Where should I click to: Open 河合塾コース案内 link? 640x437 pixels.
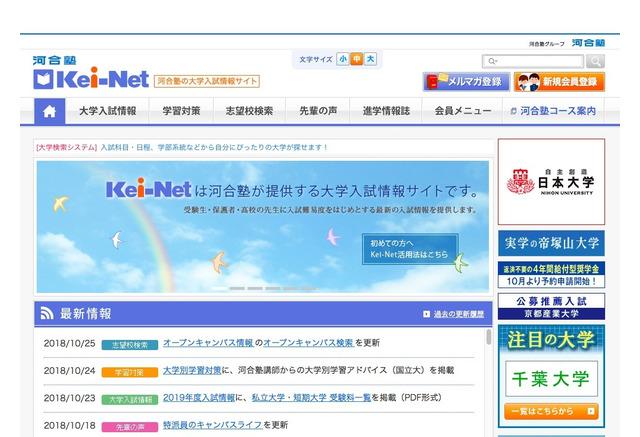[553, 111]
